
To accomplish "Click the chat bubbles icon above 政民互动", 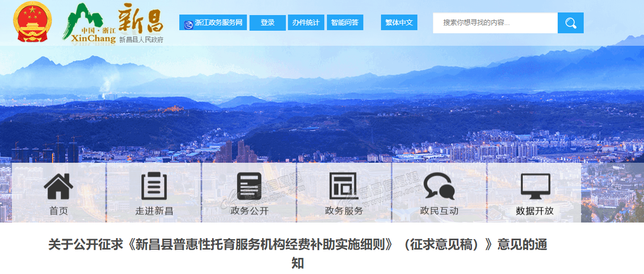I will tap(439, 186).
